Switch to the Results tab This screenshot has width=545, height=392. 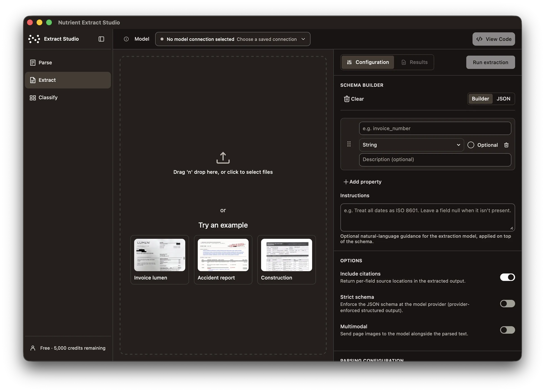tap(414, 62)
